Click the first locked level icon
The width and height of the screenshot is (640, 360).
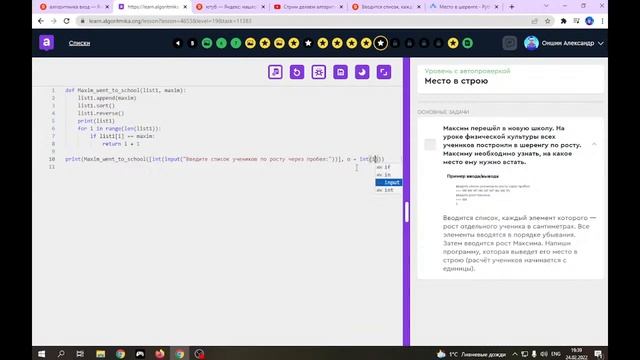coord(395,43)
